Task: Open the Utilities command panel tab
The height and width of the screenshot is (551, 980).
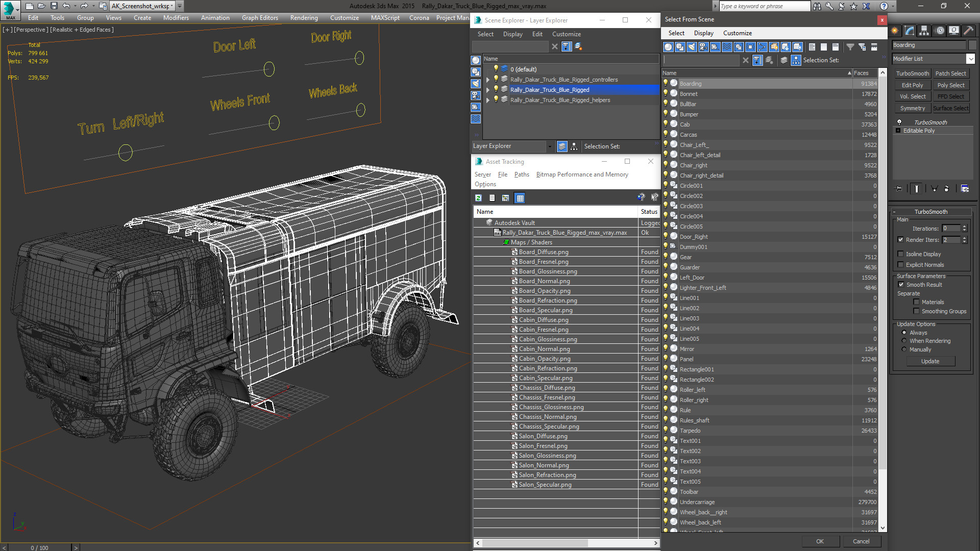Action: pos(968,31)
